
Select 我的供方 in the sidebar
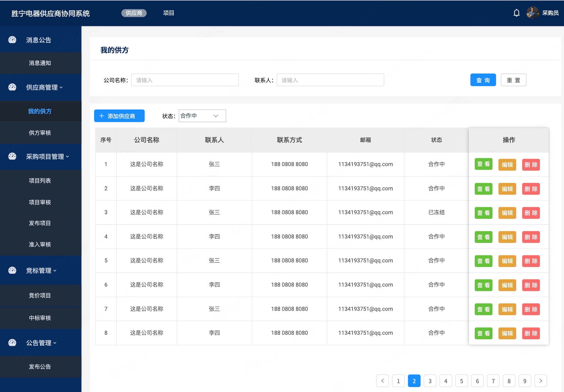click(40, 111)
